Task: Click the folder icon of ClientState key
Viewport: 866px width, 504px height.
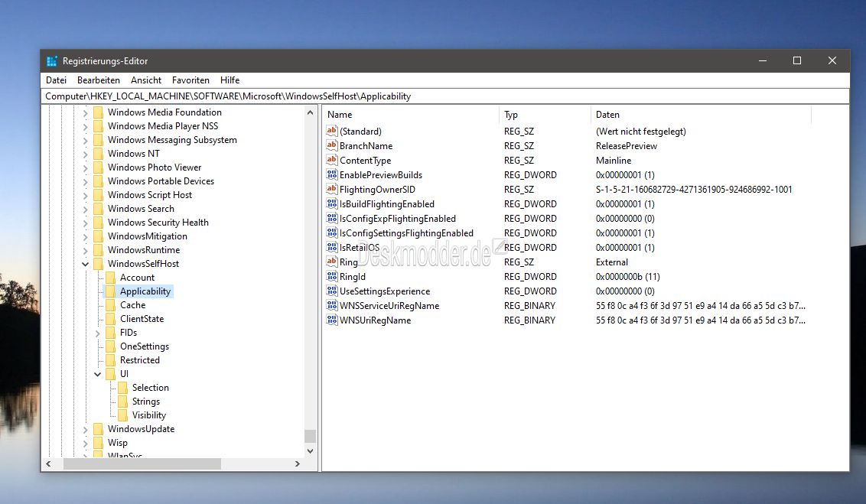Action: coord(110,318)
